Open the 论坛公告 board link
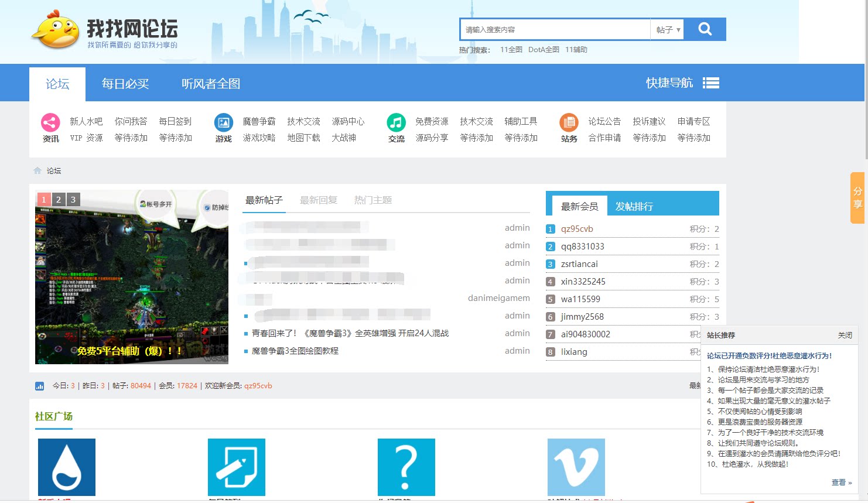Screen dimensions: 868x503 [x=604, y=121]
